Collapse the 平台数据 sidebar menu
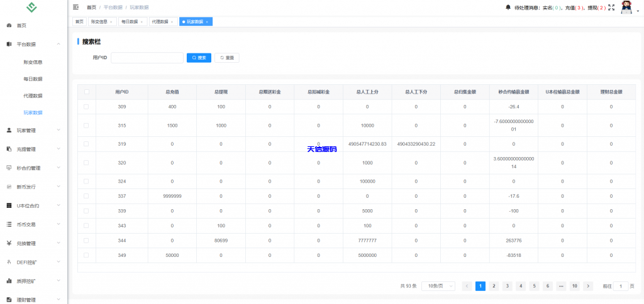Viewport: 644px width, 304px height. tap(58, 44)
